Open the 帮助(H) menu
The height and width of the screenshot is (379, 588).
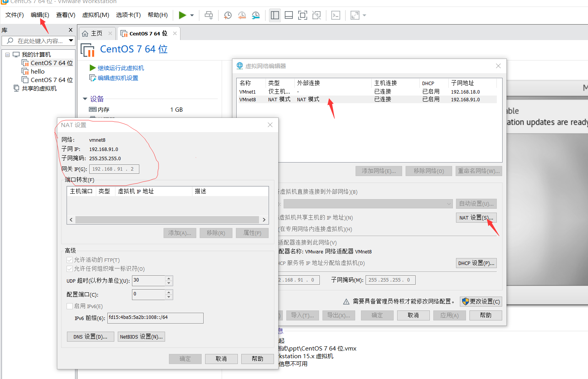coord(158,15)
